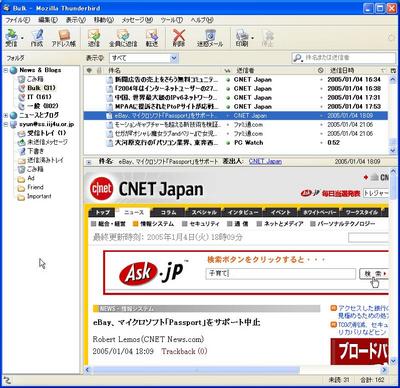Click the ニュース tab in CNET page
The image size is (400, 388).
pos(134,212)
